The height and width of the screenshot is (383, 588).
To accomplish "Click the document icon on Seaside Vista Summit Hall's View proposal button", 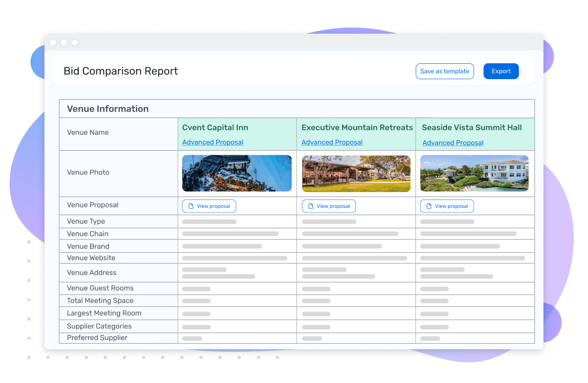I will click(428, 206).
